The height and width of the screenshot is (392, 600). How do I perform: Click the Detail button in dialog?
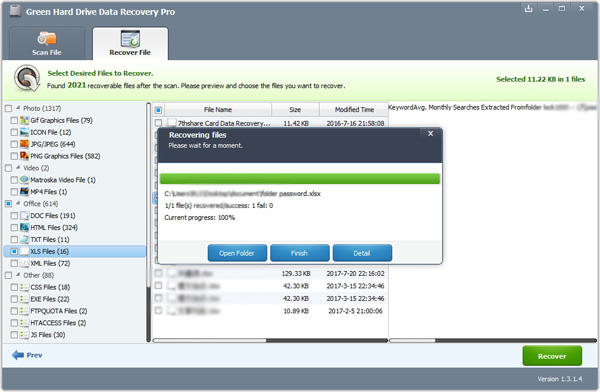pos(362,253)
